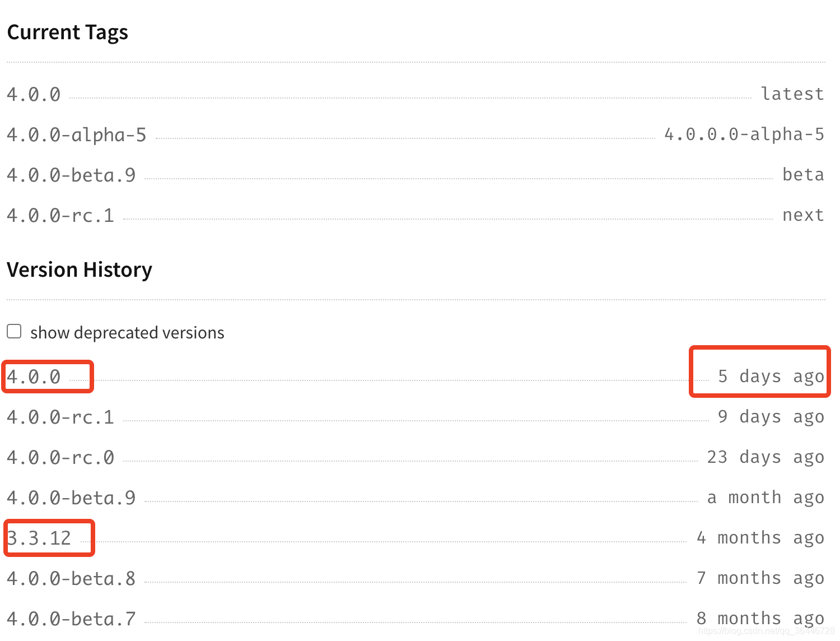This screenshot has width=840, height=641.
Task: Open 4.0.0-beta.7 version entry
Action: [71, 619]
